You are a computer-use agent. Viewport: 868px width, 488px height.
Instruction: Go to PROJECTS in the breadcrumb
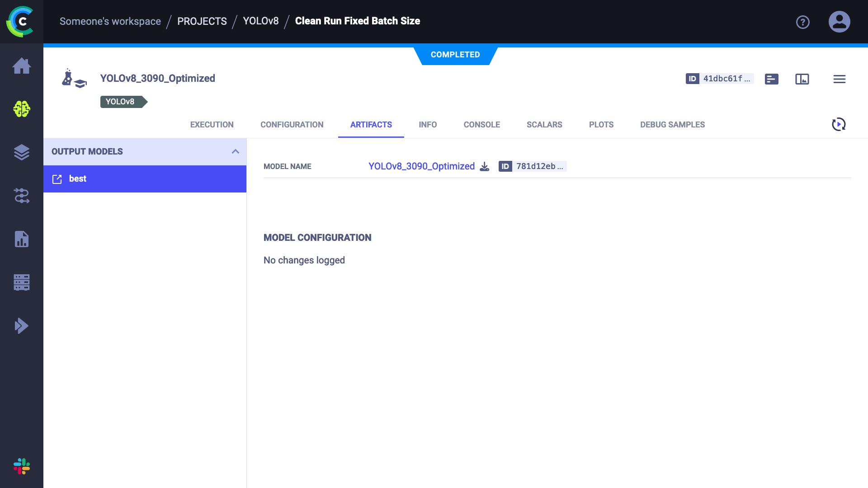202,21
